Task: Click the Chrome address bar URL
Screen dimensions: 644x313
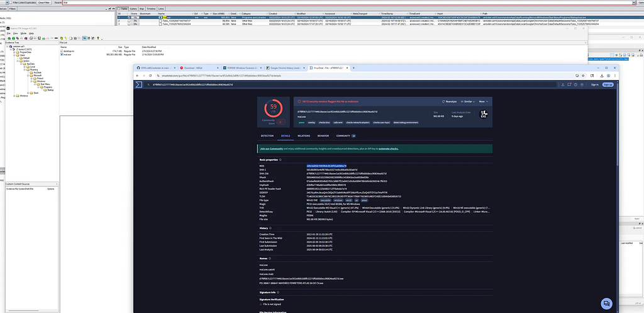Action: pos(222,76)
